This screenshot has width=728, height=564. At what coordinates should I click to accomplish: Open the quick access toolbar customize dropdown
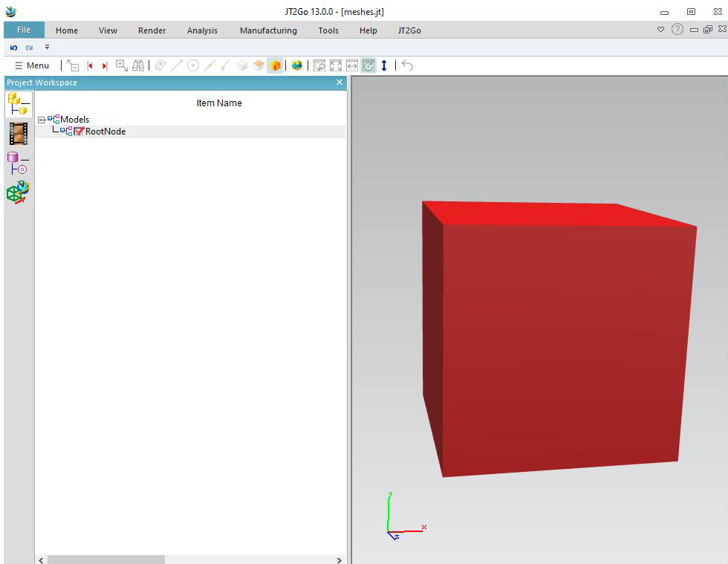(x=47, y=47)
